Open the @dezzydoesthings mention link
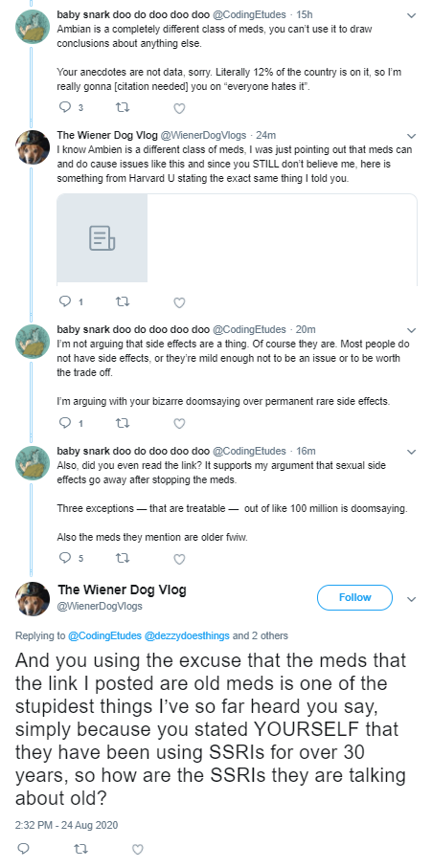 click(187, 635)
